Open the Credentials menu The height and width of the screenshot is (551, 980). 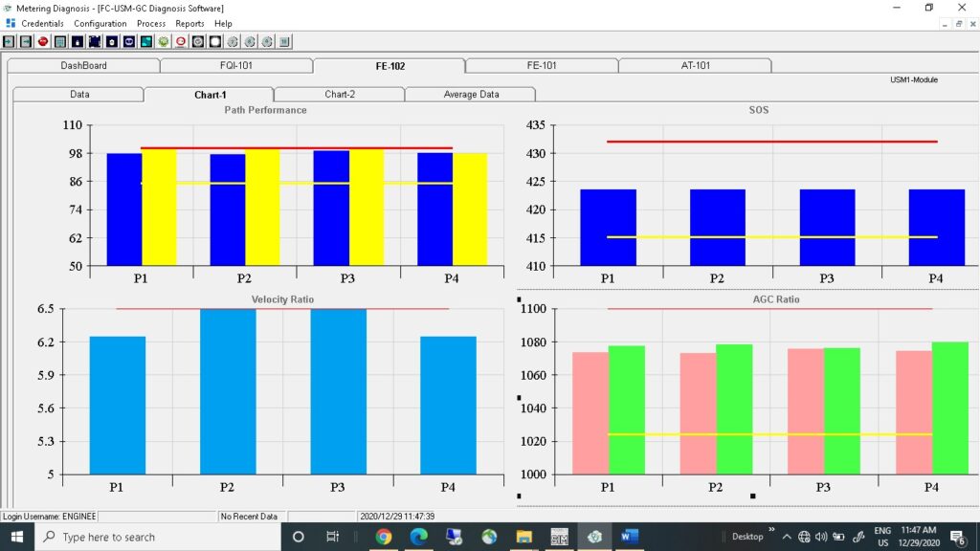point(42,23)
